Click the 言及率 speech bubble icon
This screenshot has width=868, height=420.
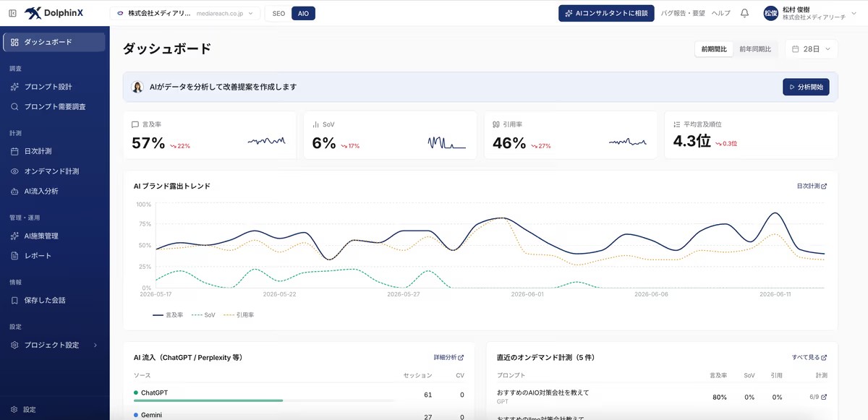[135, 124]
